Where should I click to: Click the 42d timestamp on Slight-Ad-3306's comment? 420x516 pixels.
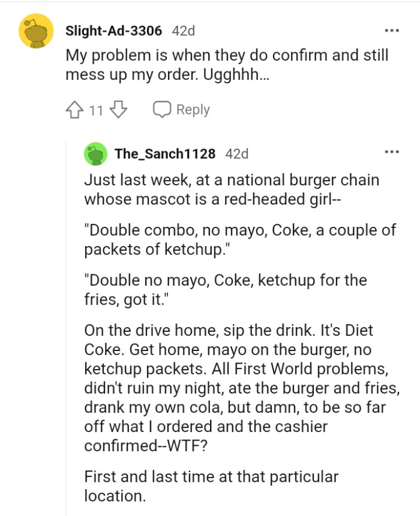tap(181, 31)
